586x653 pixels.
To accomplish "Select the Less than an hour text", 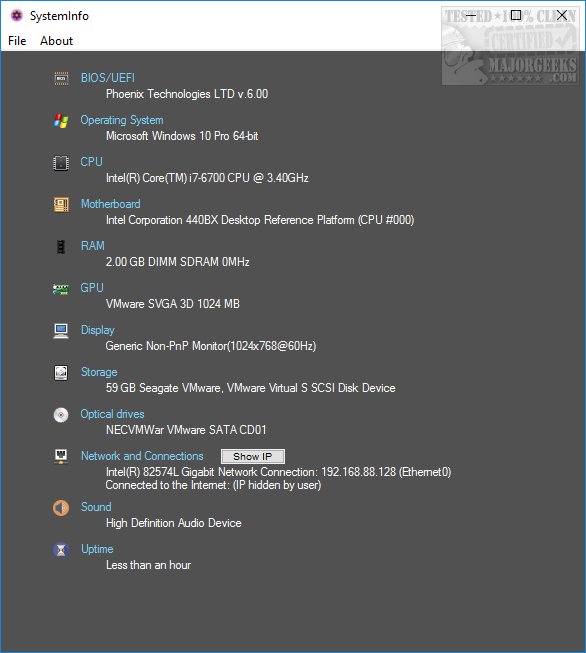I will click(148, 565).
